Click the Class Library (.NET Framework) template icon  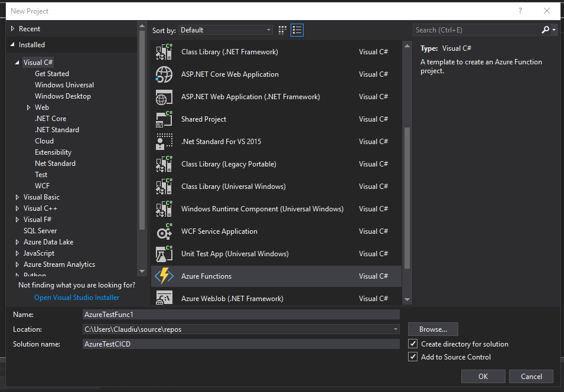[x=164, y=52]
